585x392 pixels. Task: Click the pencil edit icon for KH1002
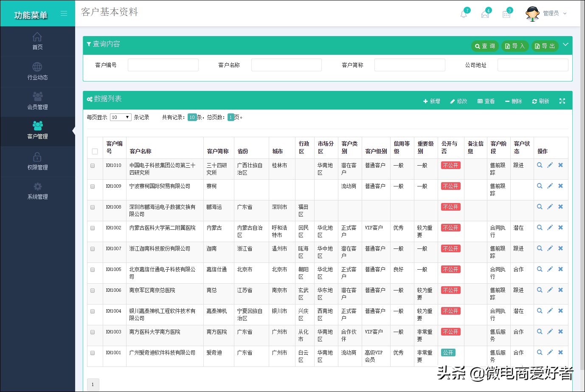(x=550, y=228)
